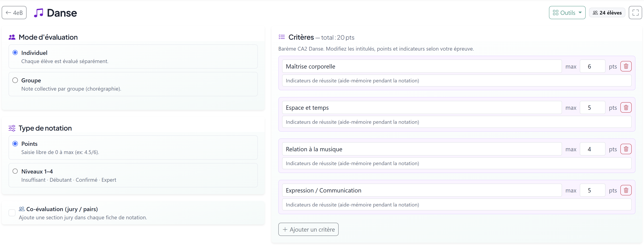Enable the Co-évaluation jury checkbox

coord(12,213)
